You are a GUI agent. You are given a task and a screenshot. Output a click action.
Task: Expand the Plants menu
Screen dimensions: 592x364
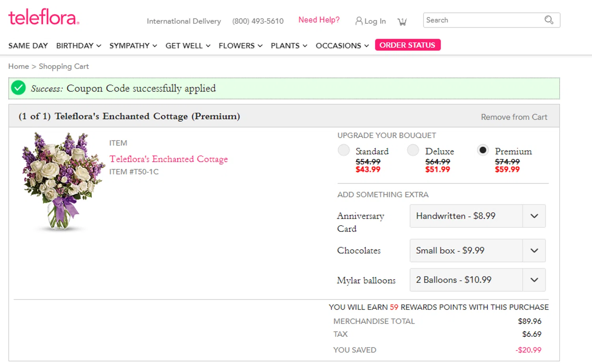coord(289,46)
